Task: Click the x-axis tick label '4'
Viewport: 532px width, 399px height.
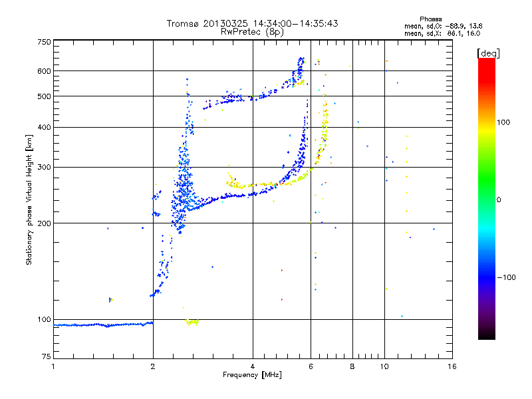Action: tap(253, 366)
